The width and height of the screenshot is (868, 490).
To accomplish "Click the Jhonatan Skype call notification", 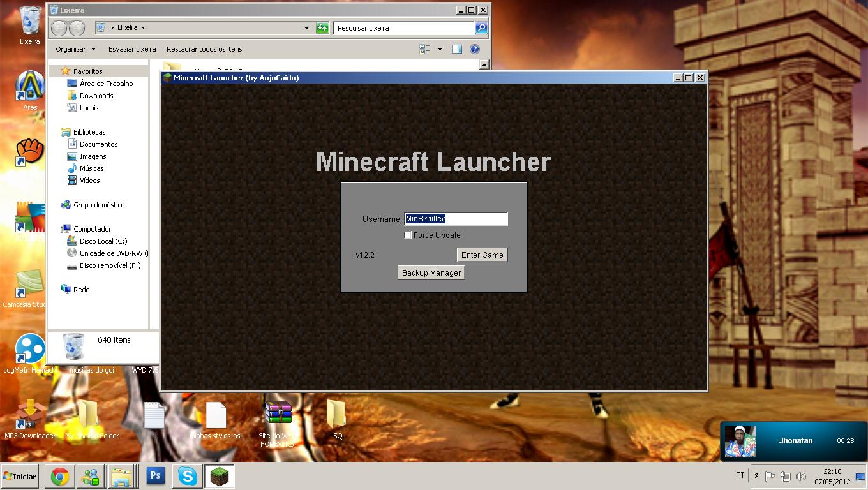I will pos(793,441).
